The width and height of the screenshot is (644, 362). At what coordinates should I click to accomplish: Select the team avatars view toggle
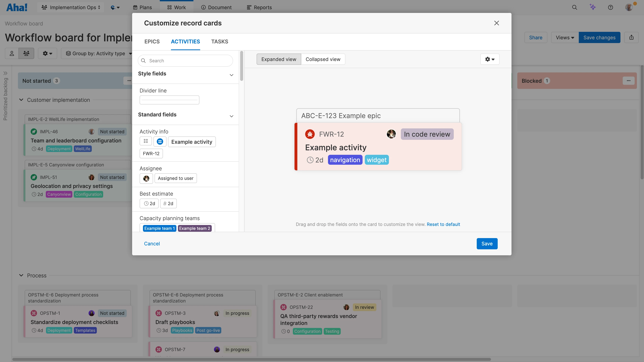point(26,53)
